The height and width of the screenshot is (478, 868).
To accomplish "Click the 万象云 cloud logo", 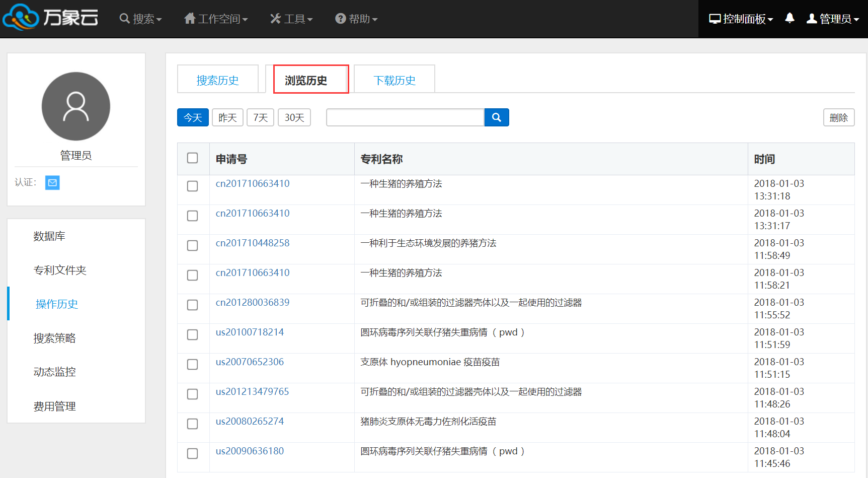I will 50,18.
